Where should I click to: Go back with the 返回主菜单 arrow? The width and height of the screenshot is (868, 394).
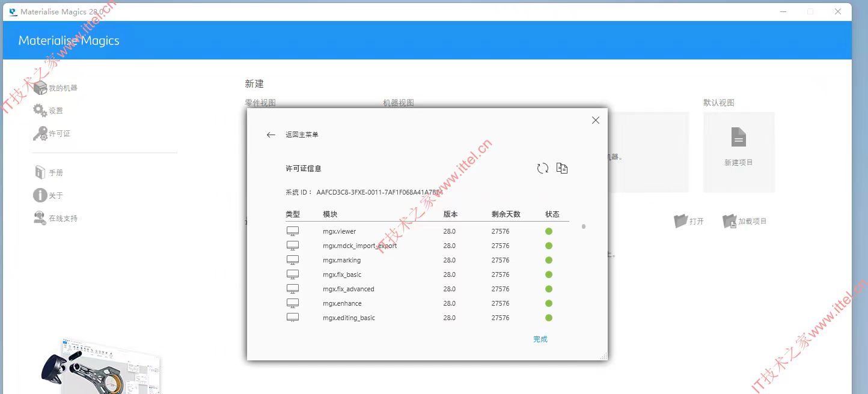click(x=271, y=135)
